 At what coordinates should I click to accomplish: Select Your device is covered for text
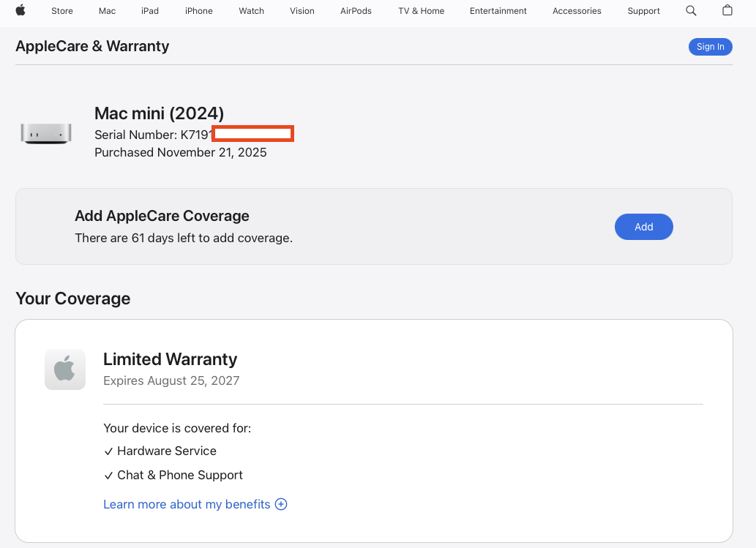click(x=177, y=428)
